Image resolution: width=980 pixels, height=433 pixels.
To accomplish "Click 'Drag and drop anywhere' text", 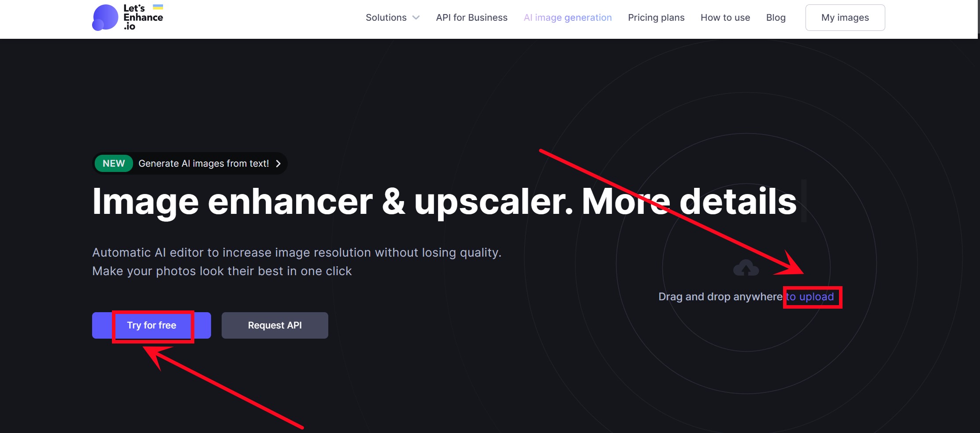I will pyautogui.click(x=720, y=297).
